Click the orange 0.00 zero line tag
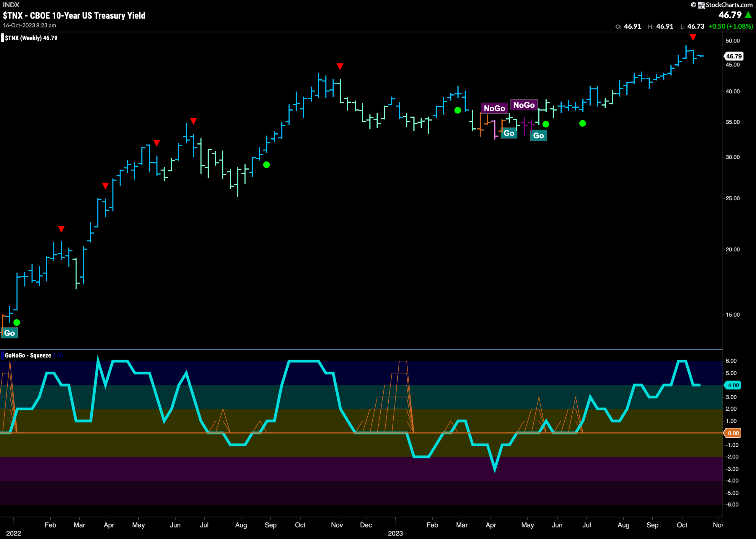Screen dimensions: 756x539 click(733, 433)
